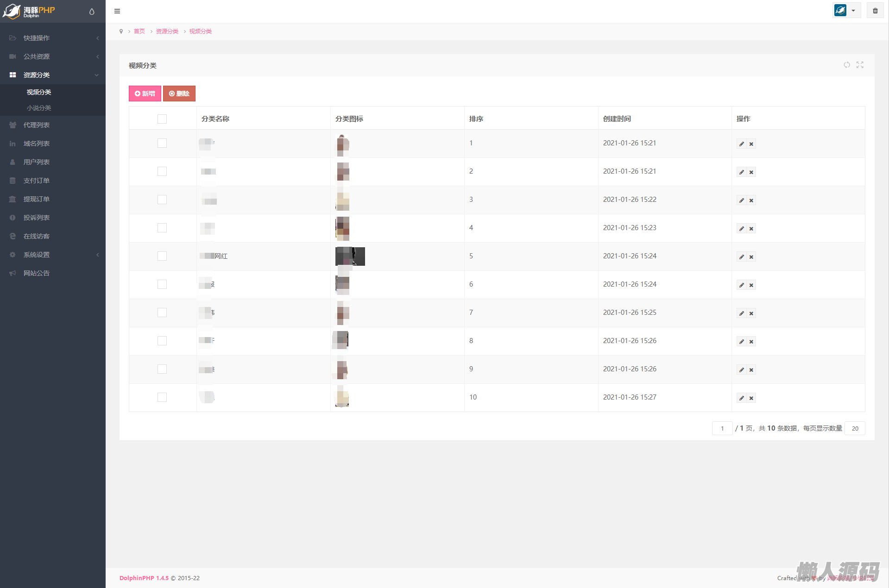Follow the 视频分类 breadcrumb link
The image size is (889, 588).
coord(201,31)
